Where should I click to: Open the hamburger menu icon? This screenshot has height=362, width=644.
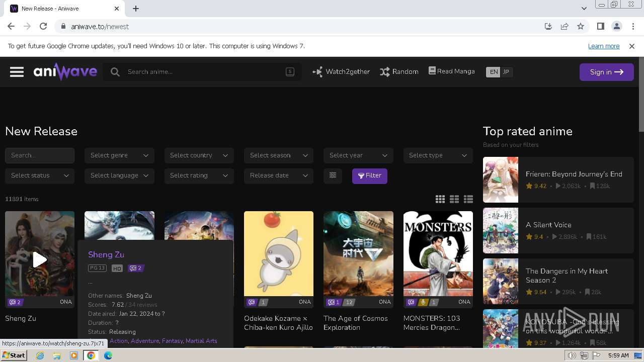tap(17, 72)
